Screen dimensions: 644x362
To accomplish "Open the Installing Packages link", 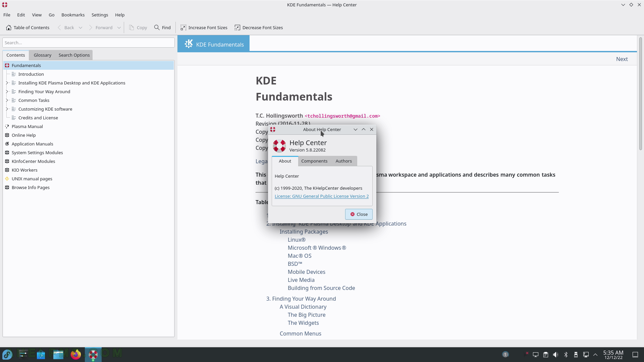I will point(304,232).
